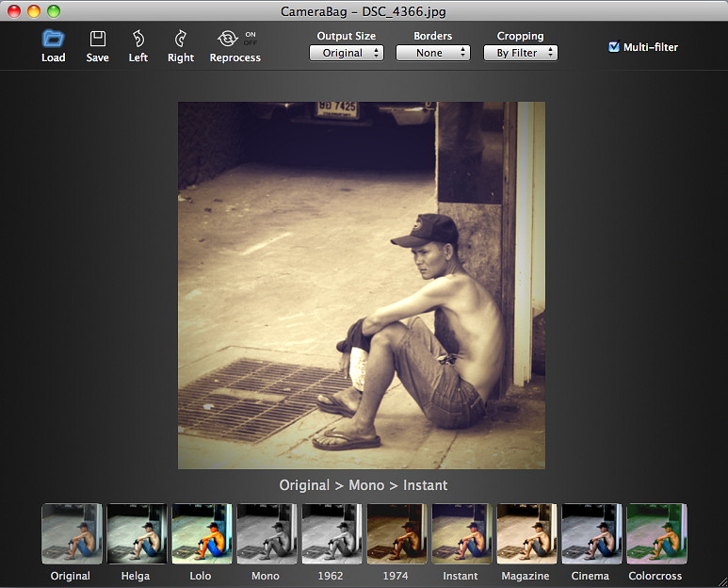Apply the Lolo filter thumbnail

[202, 533]
